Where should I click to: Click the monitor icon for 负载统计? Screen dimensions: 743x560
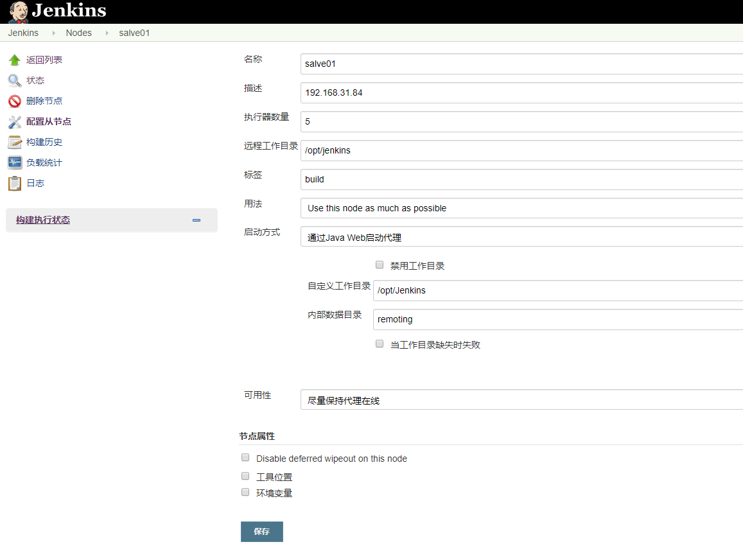(15, 162)
